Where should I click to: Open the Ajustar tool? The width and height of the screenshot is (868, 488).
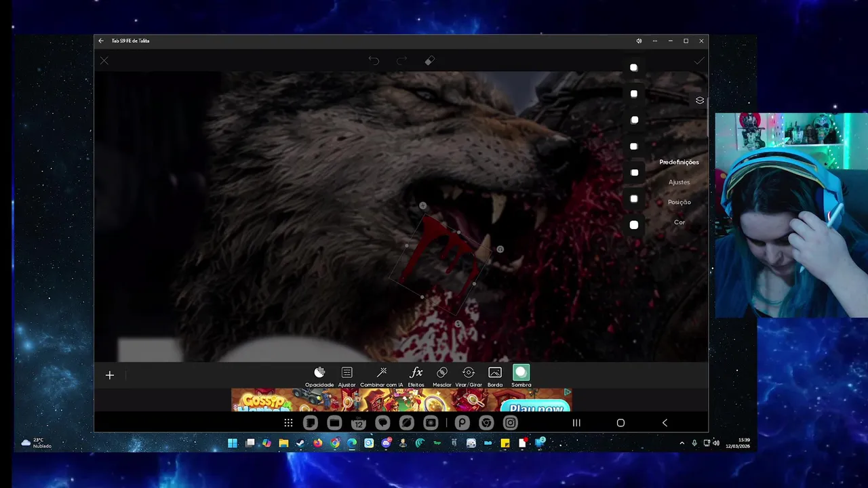coord(347,377)
